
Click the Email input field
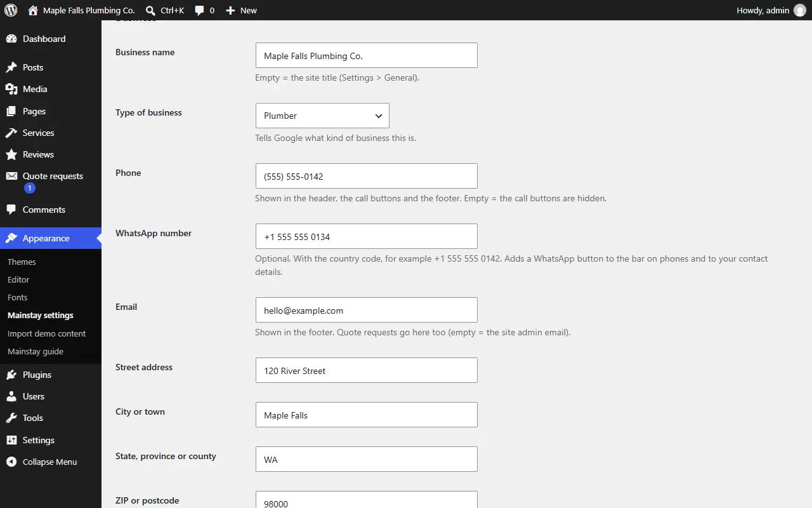(367, 310)
